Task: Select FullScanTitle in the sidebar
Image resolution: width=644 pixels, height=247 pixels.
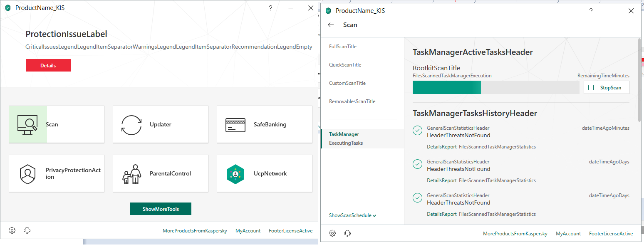Action: tap(343, 47)
